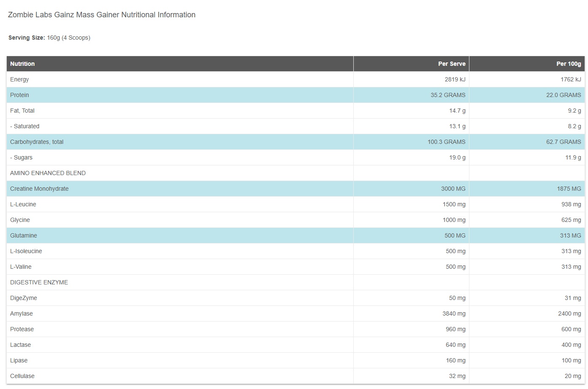The image size is (588, 389).
Task: Click the 'Serving Size:' label
Action: click(x=27, y=38)
